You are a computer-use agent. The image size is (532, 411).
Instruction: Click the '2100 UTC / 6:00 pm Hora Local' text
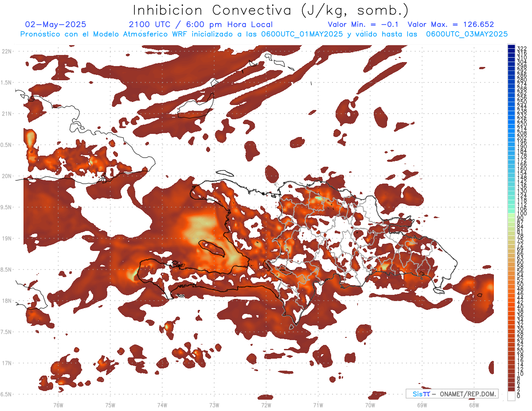201,24
